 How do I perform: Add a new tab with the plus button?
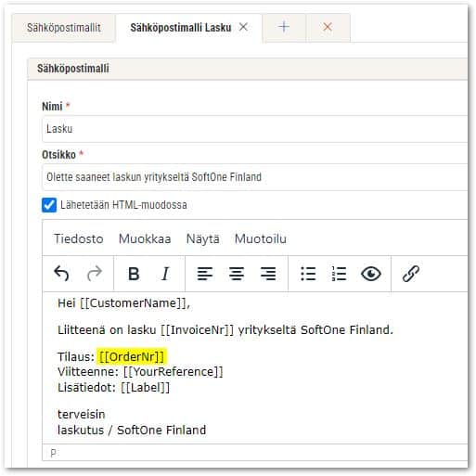point(284,27)
